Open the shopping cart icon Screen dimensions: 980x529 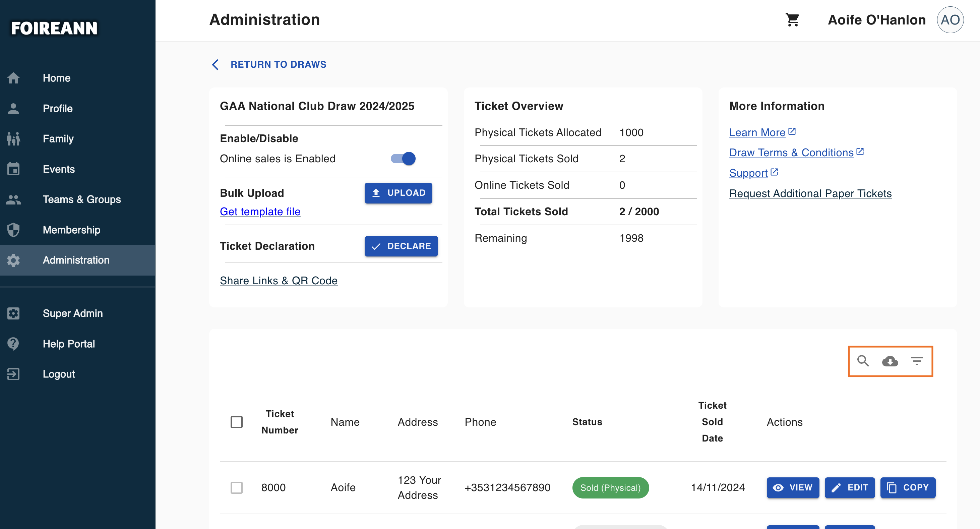click(792, 20)
